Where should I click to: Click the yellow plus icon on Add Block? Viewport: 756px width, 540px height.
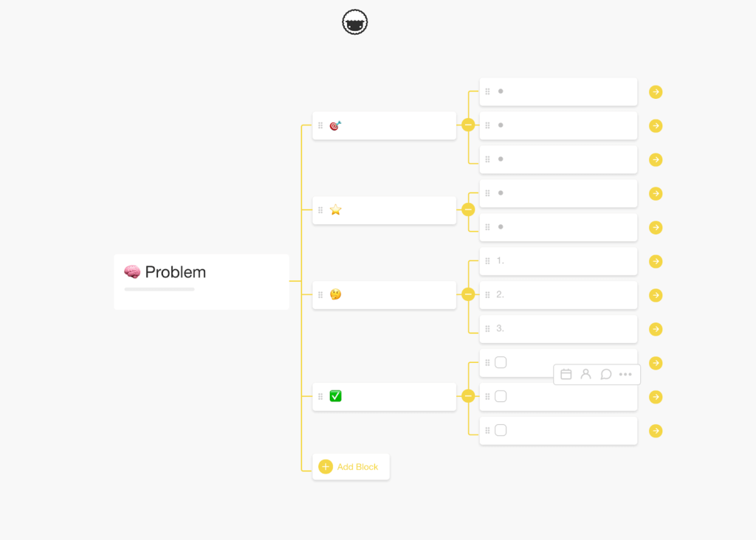click(x=326, y=467)
